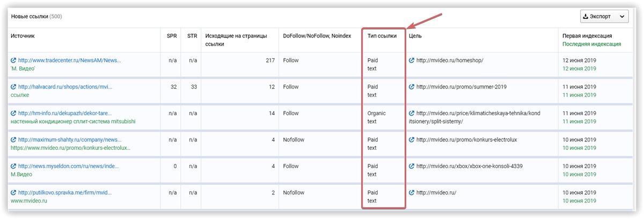
Task: Click external link icon beside tradecenter.ru source
Action: [13, 61]
